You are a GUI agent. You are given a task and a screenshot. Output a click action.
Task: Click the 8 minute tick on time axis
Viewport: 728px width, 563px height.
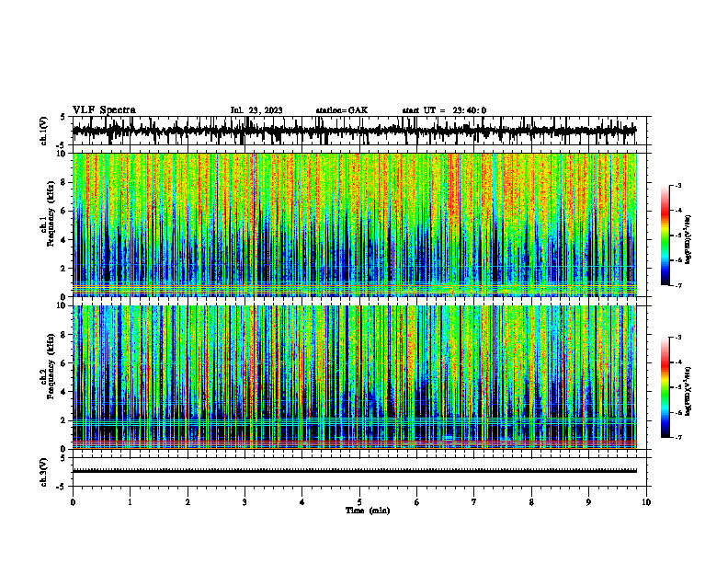point(531,502)
